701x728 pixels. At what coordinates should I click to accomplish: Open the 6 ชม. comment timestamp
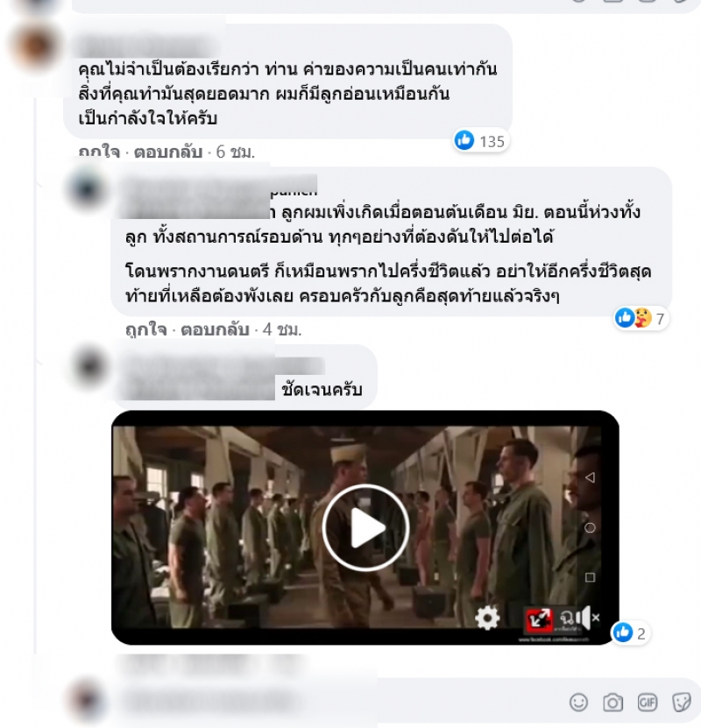[236, 152]
